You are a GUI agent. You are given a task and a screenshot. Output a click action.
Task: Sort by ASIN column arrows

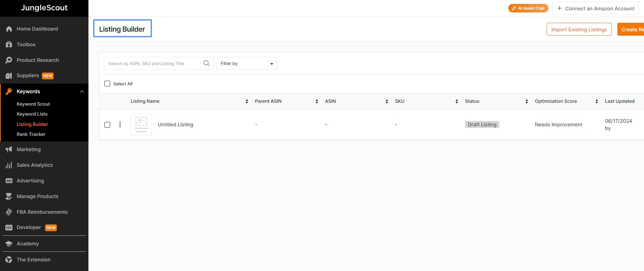[x=387, y=101]
